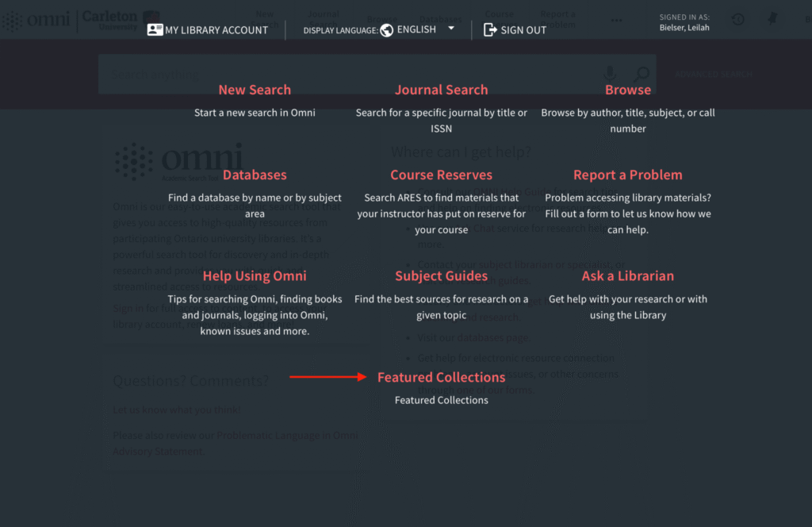Open the display language dropdown
812x527 pixels.
click(x=452, y=29)
